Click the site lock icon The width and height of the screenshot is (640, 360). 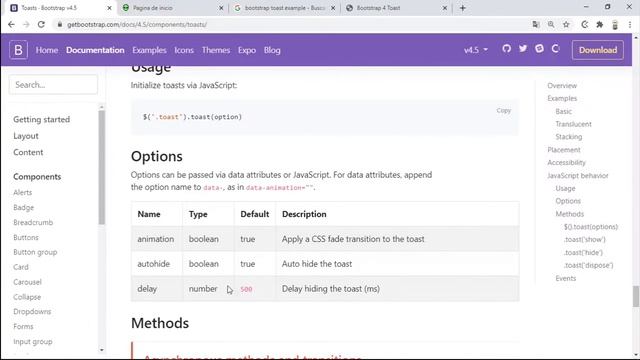[60, 24]
